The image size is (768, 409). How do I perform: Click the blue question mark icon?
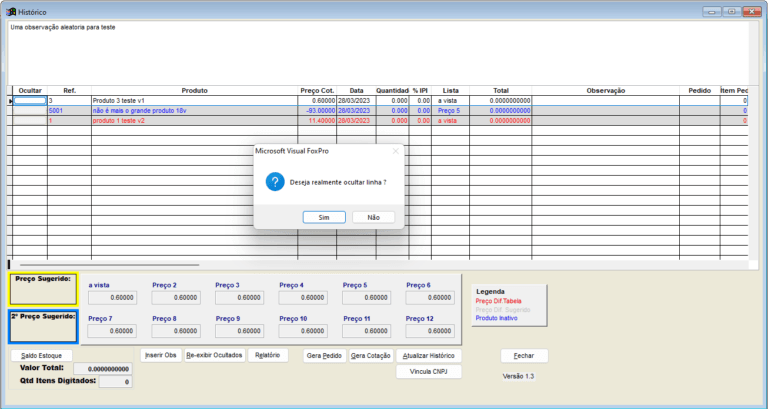pyautogui.click(x=275, y=182)
